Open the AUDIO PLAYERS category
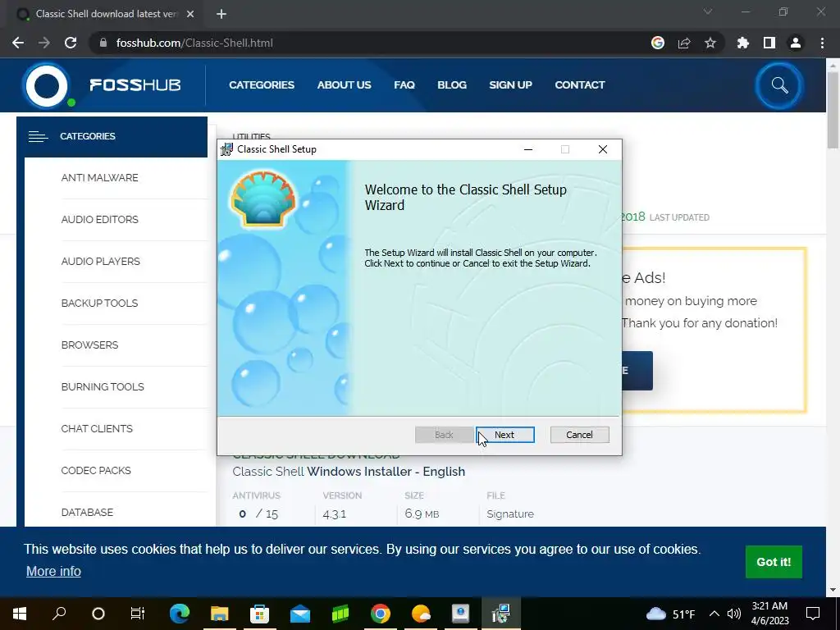The height and width of the screenshot is (630, 840). [101, 262]
